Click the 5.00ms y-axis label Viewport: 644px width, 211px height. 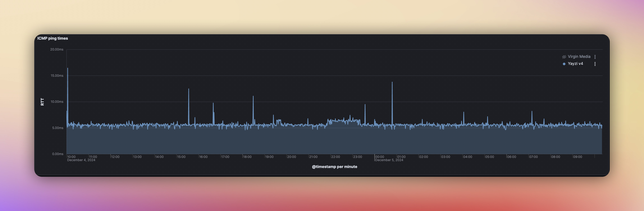click(x=58, y=128)
